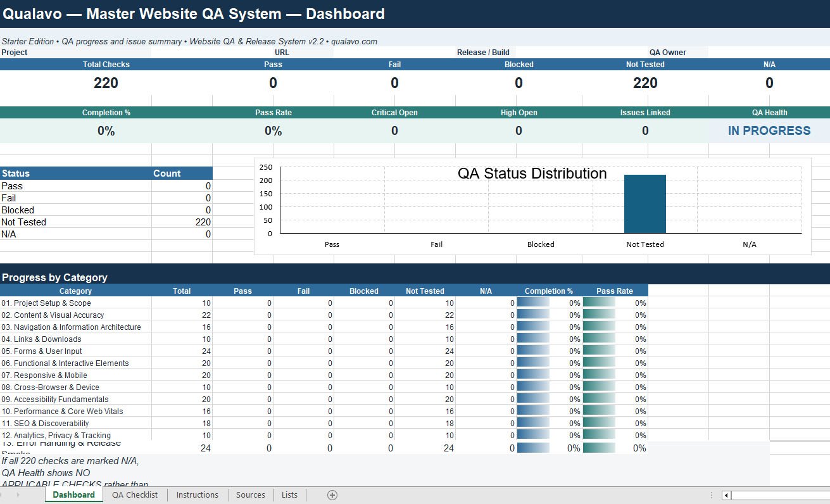
Task: Switch to the Dashboard sheet tab
Action: click(x=73, y=495)
